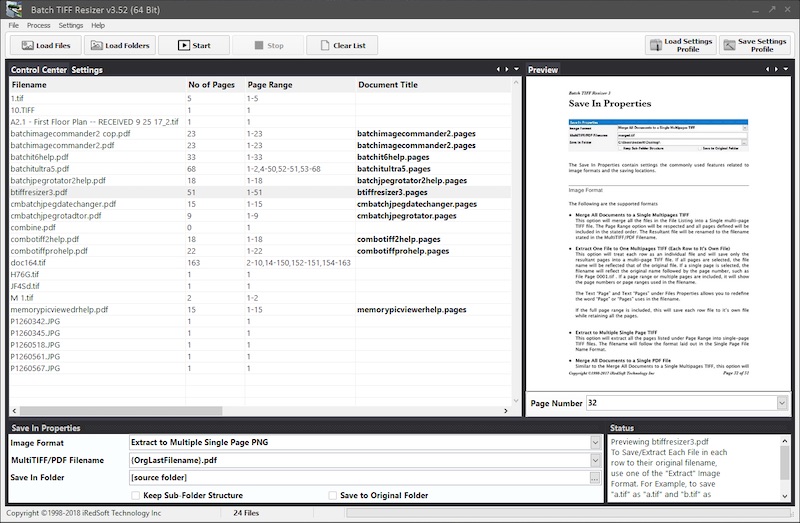The image size is (800, 523).
Task: Click the Load Files toolbar button
Action: coord(46,45)
